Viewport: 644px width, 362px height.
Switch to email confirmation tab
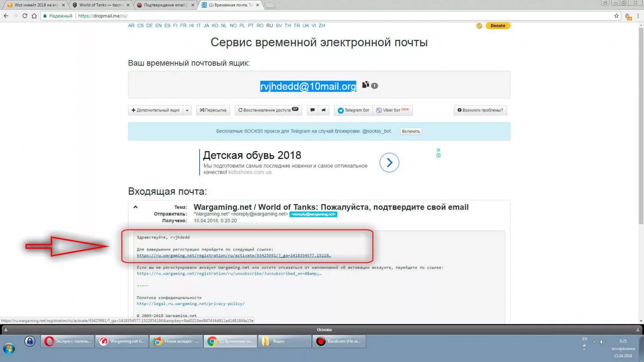point(166,5)
